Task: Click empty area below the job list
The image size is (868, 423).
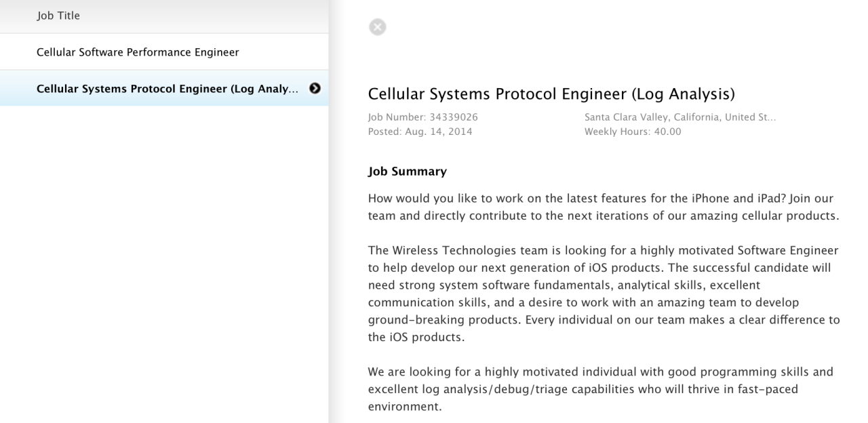Action: pos(163,271)
